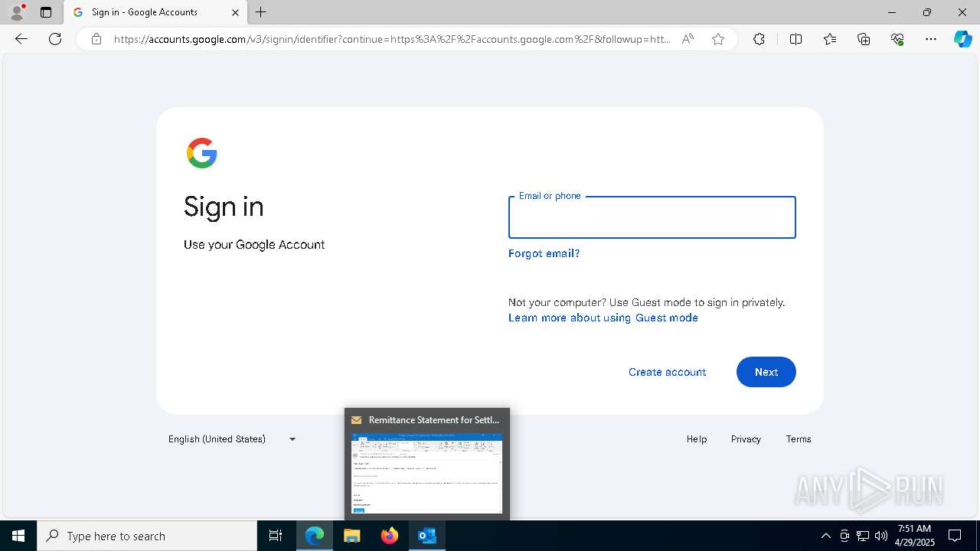Open the volume tray icon
The image size is (980, 551).
881,536
